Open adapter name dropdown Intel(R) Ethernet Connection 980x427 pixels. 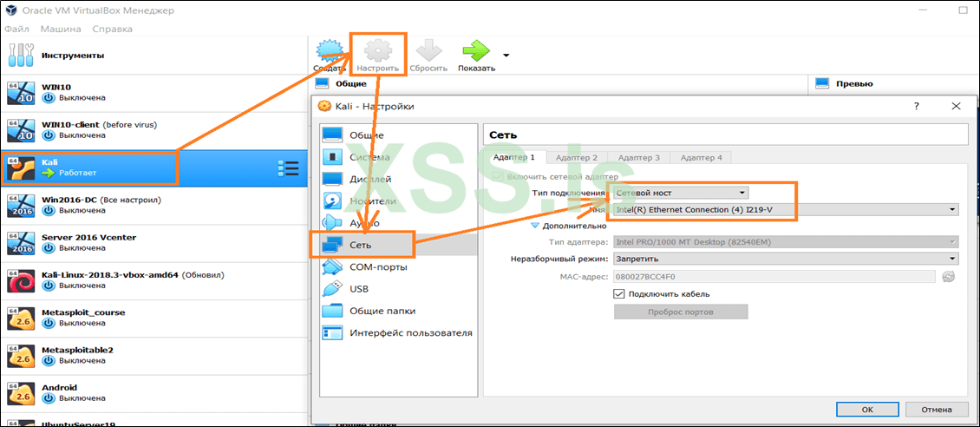(786, 209)
